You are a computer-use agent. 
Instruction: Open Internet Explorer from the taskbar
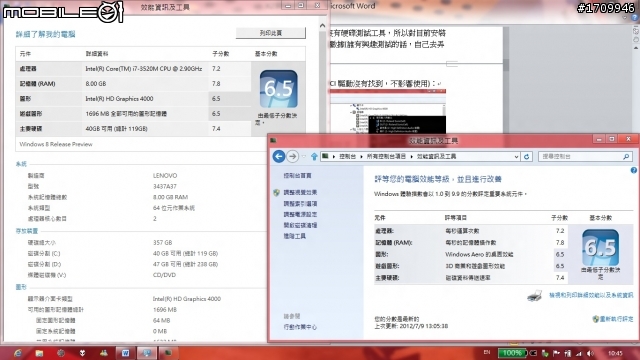17,353
